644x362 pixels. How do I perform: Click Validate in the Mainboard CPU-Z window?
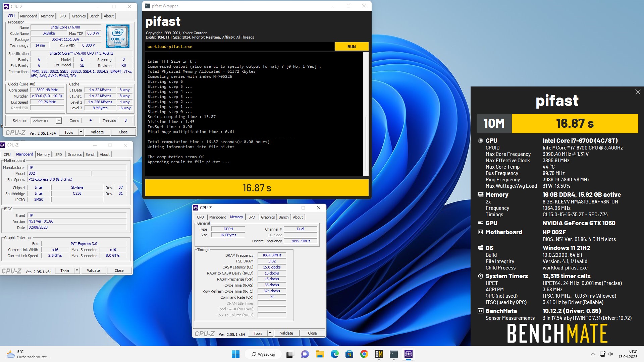coord(93,270)
